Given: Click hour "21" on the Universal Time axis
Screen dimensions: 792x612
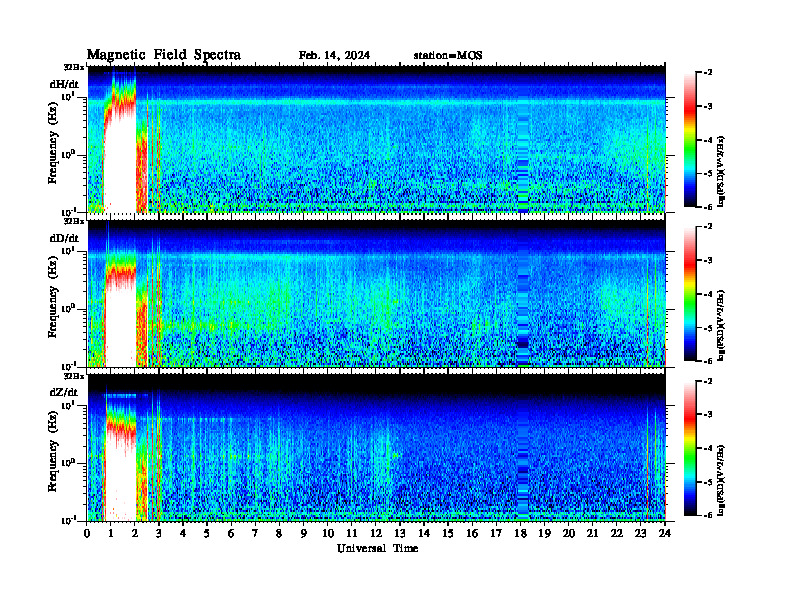Looking at the screenshot, I should pyautogui.click(x=592, y=534).
